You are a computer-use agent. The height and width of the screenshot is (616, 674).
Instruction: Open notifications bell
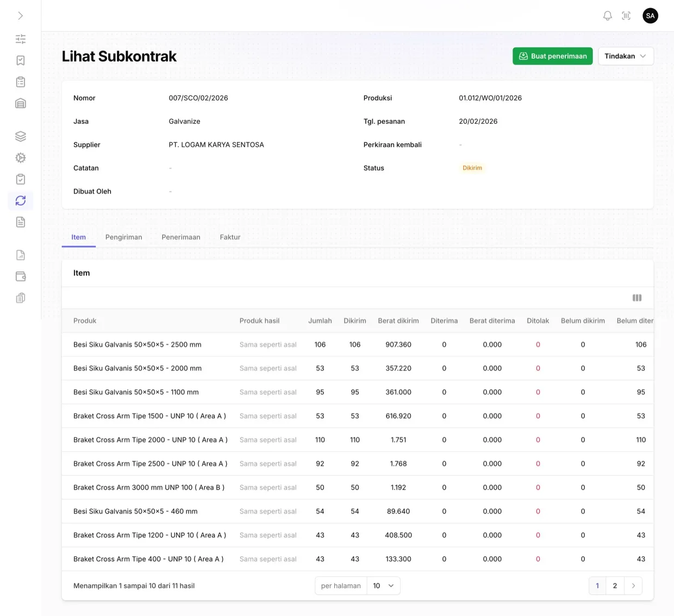pos(608,16)
